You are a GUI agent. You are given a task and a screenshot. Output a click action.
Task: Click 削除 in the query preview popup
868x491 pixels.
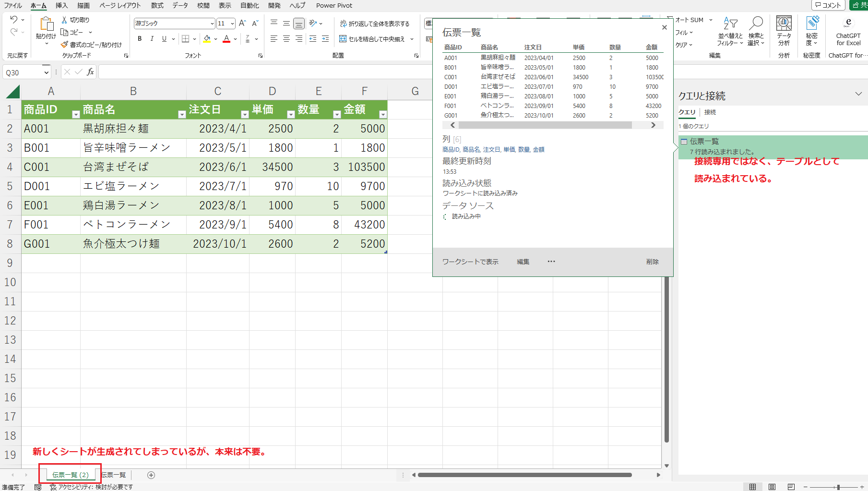(652, 262)
